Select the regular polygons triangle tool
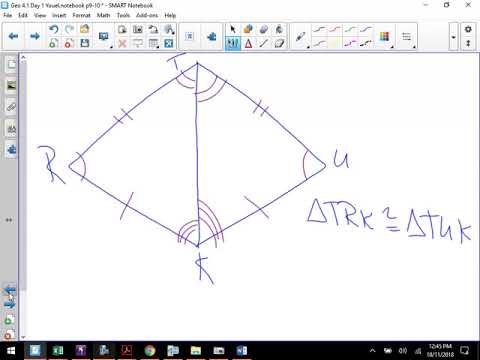Image resolution: width=480 pixels, height=360 pixels. click(248, 43)
